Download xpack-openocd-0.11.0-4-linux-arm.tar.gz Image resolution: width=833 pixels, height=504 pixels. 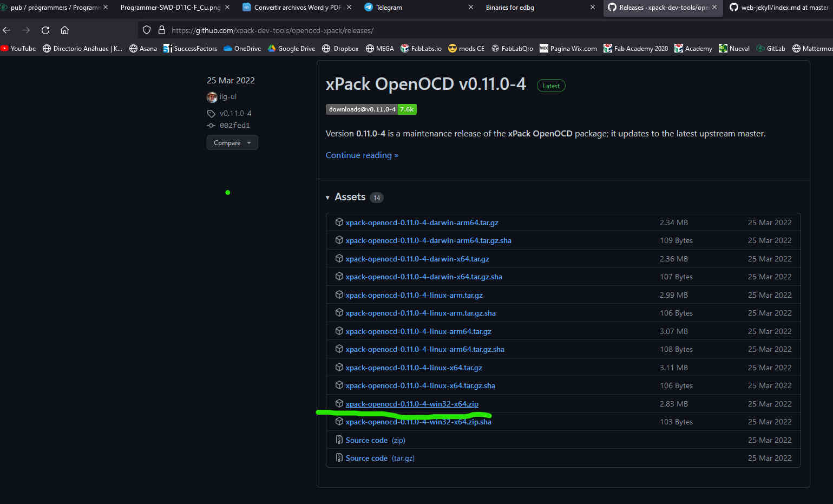414,295
